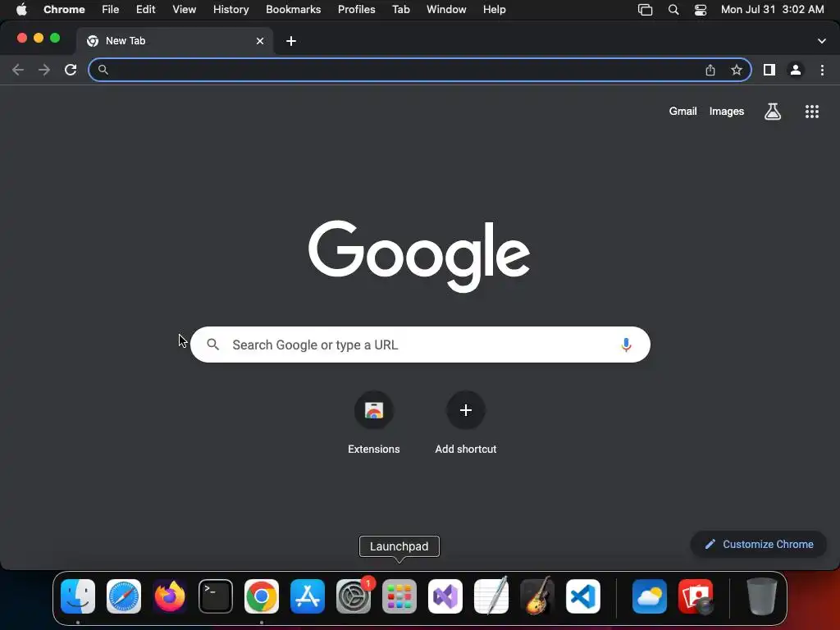The width and height of the screenshot is (840, 630).
Task: Open a new tab with the plus button
Action: (291, 41)
